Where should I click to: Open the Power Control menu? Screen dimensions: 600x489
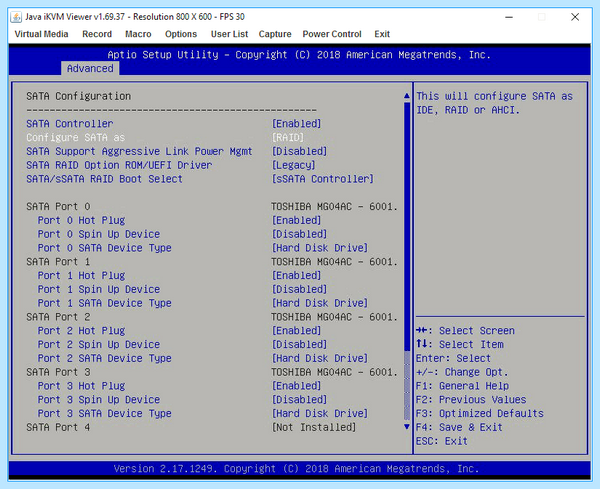pos(332,34)
